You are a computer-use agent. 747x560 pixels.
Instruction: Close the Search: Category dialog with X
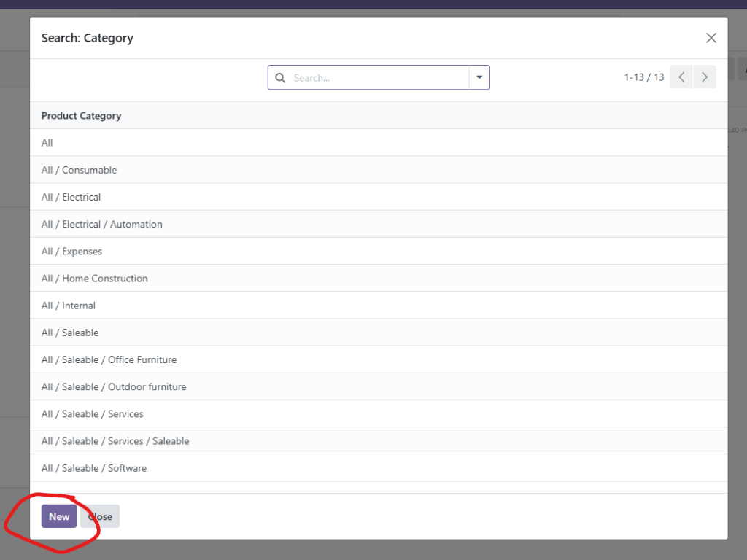pyautogui.click(x=711, y=38)
